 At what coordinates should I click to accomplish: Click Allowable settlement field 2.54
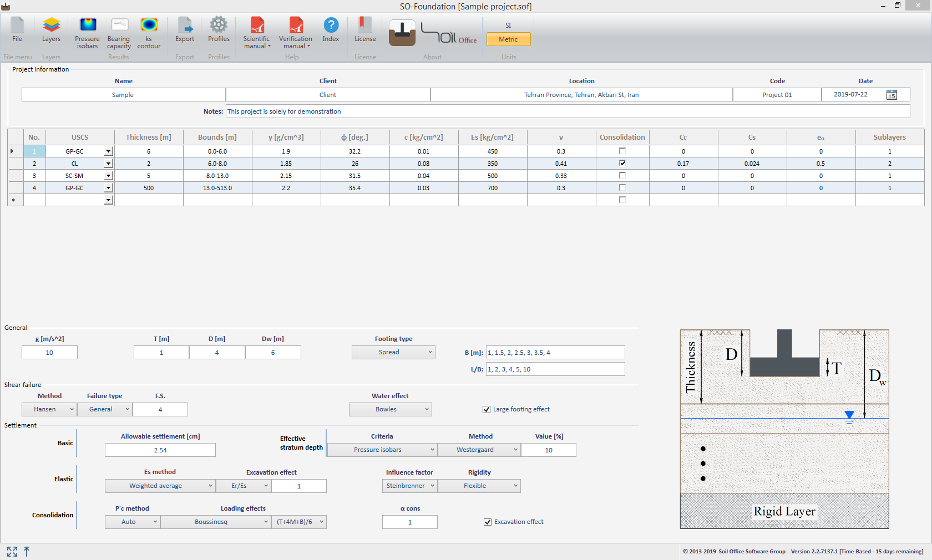[x=160, y=450]
